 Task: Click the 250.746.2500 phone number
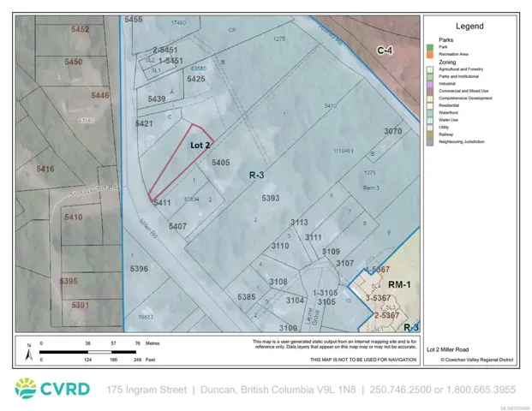(398, 390)
